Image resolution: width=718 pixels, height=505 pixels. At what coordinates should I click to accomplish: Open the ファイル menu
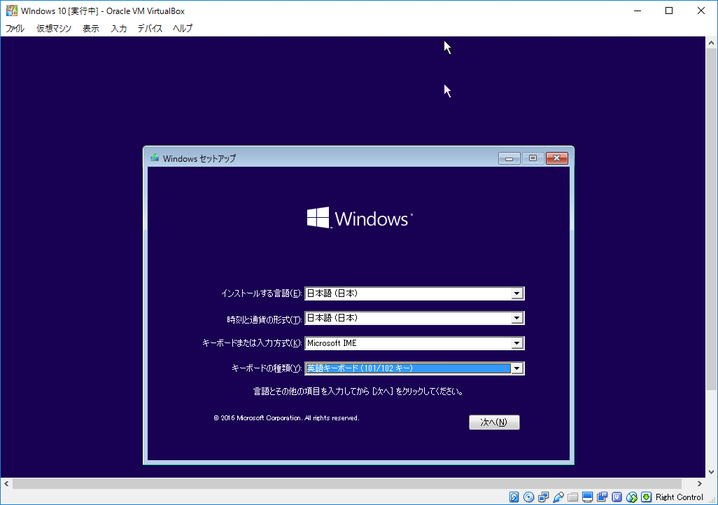click(15, 28)
